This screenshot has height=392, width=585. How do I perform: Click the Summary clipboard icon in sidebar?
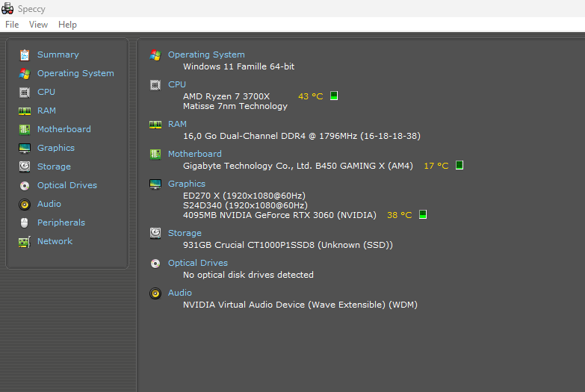coord(25,55)
